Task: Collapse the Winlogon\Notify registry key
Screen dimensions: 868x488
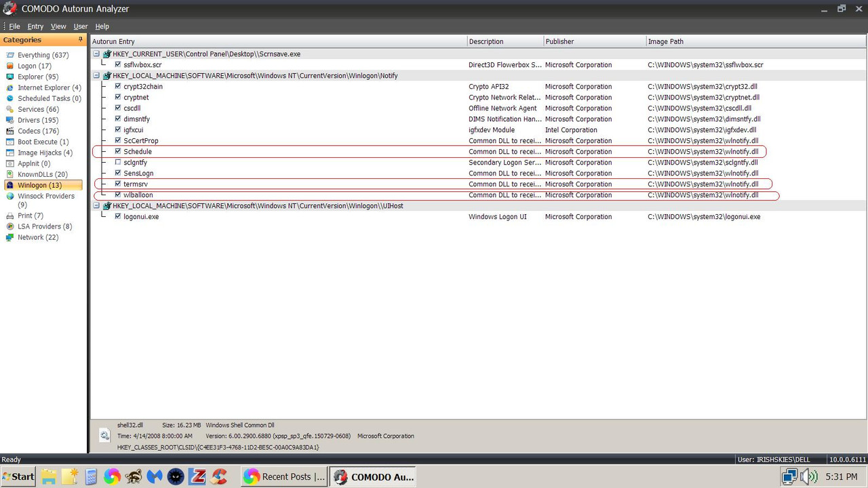Action: pyautogui.click(x=96, y=75)
